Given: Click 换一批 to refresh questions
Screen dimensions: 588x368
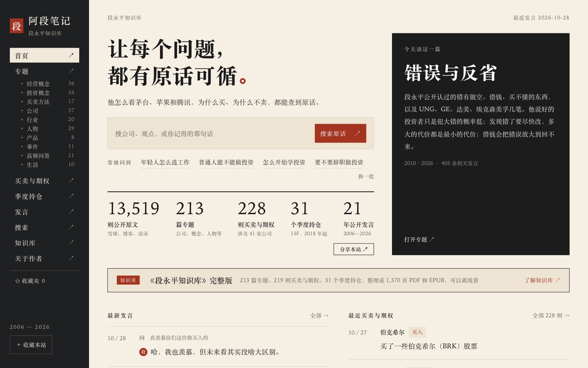Looking at the screenshot, I should pos(366,176).
